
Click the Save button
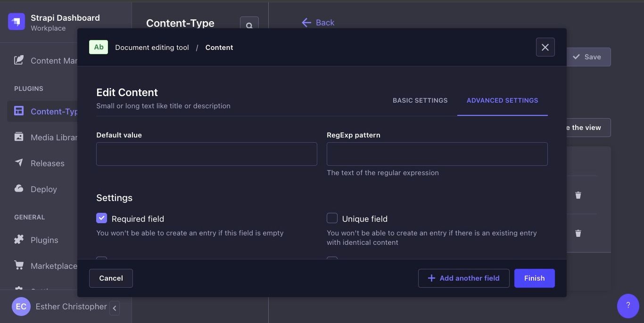coord(588,57)
